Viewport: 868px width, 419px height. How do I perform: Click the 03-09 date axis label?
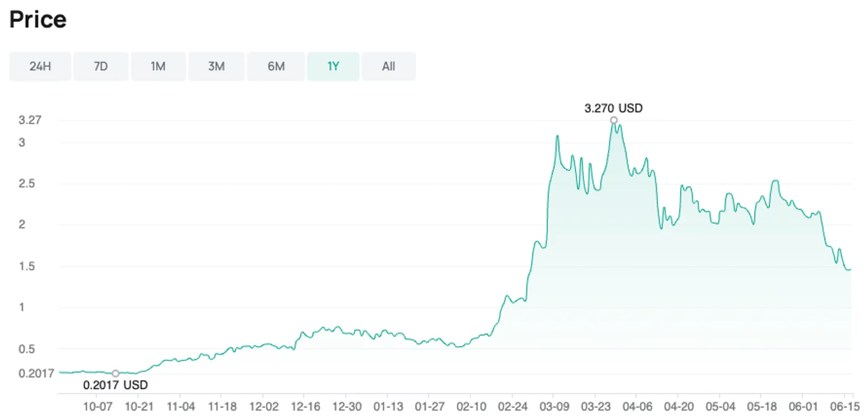click(x=554, y=407)
